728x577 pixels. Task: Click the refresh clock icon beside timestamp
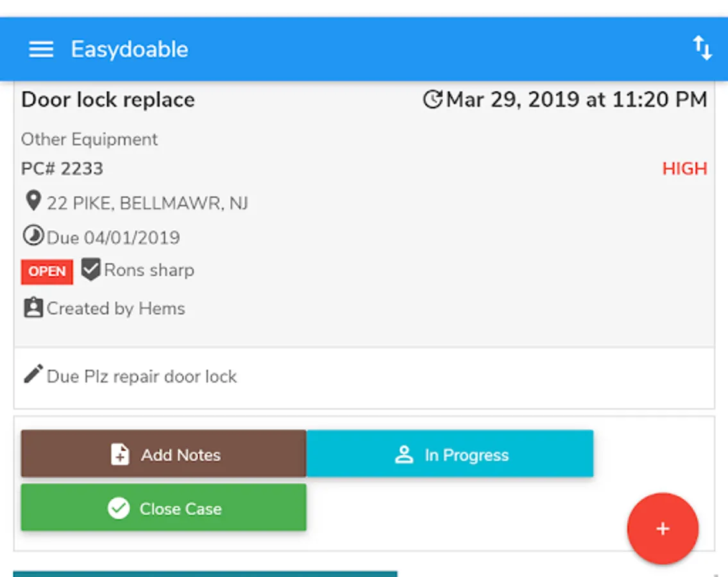coord(433,99)
